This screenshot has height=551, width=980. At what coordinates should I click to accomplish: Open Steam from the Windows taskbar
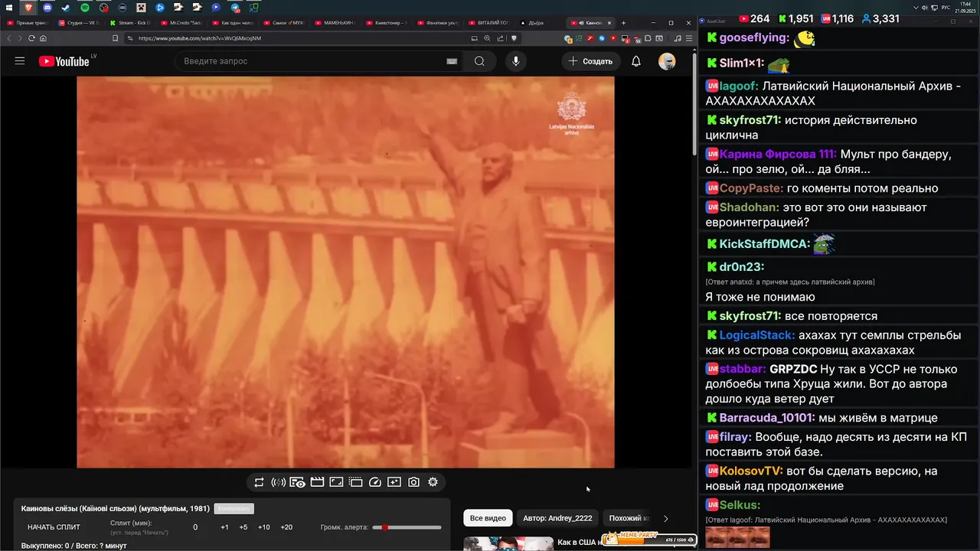pos(66,8)
